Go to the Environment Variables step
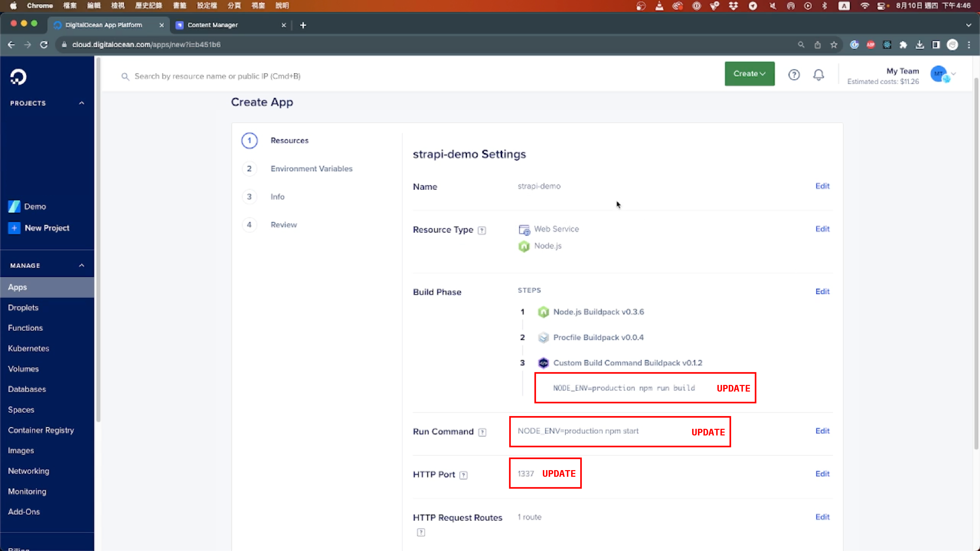The image size is (980, 551). pyautogui.click(x=311, y=168)
